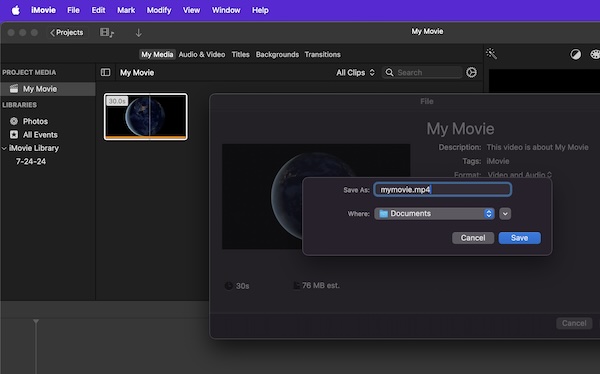Click Cancel in the save dialog

[x=473, y=238]
